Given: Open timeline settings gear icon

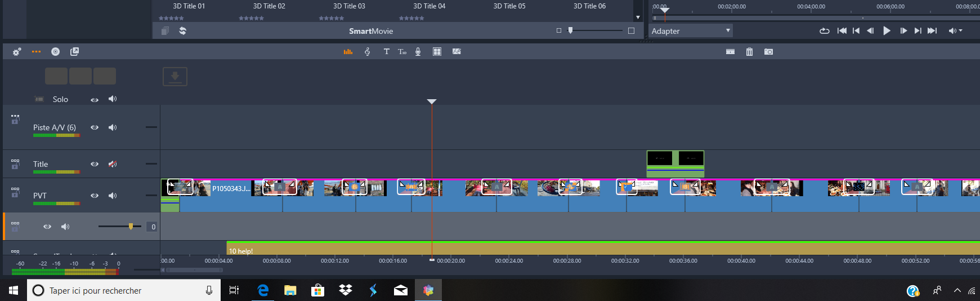Looking at the screenshot, I should (17, 51).
